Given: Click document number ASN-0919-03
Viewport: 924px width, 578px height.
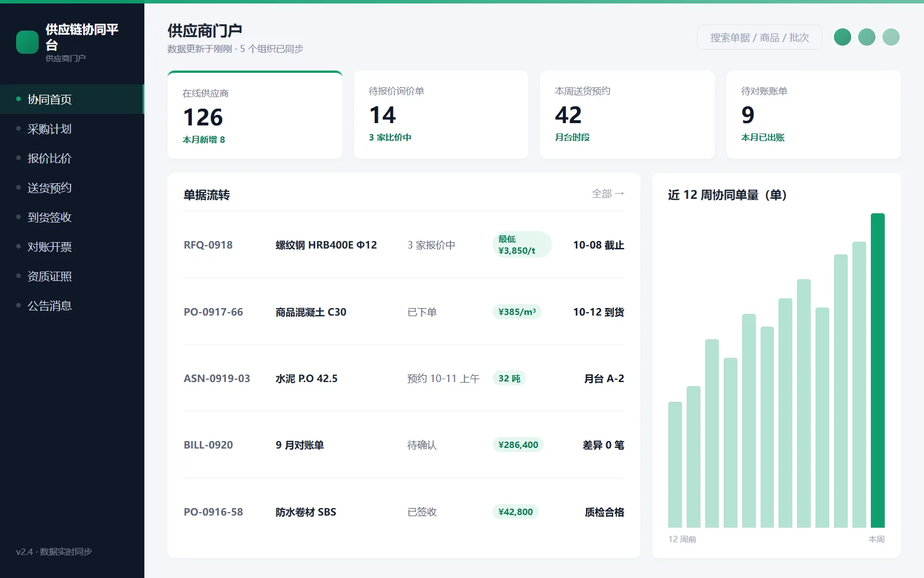Looking at the screenshot, I should pyautogui.click(x=217, y=379).
